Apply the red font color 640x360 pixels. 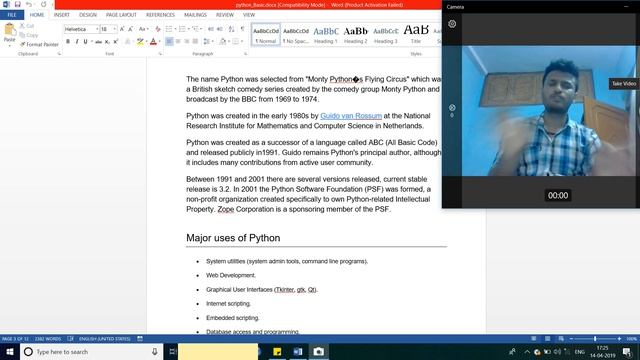tap(153, 42)
